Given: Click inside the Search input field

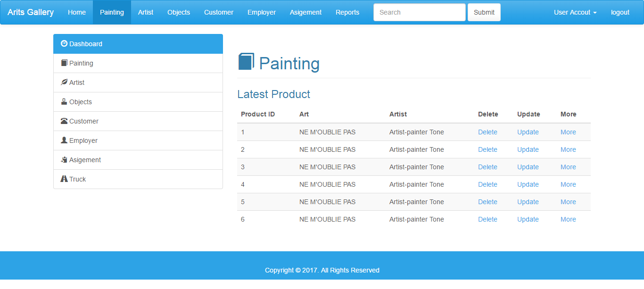Looking at the screenshot, I should coord(419,12).
